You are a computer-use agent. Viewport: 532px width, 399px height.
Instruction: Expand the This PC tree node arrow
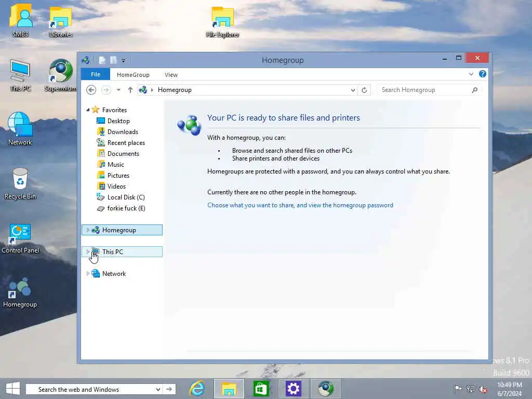point(88,252)
